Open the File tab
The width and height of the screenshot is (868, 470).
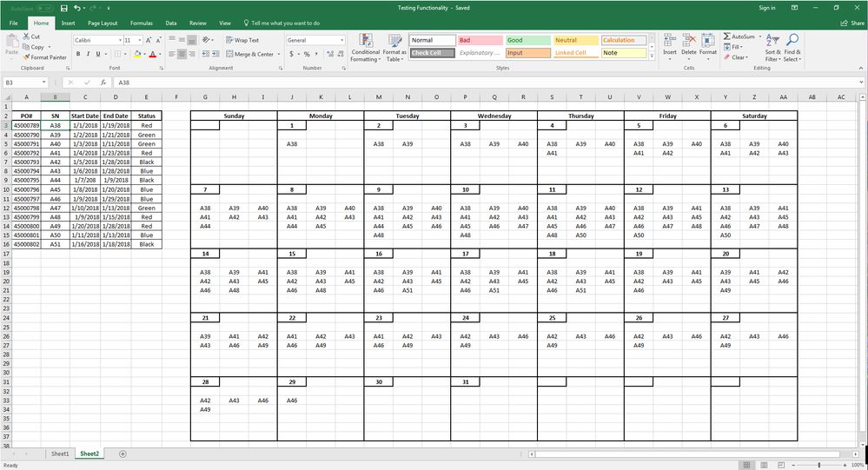pyautogui.click(x=13, y=23)
